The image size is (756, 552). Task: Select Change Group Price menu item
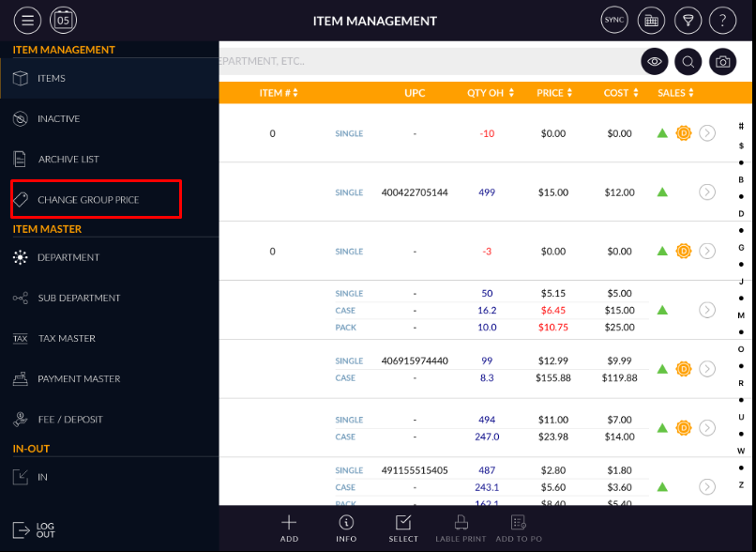[x=88, y=200]
